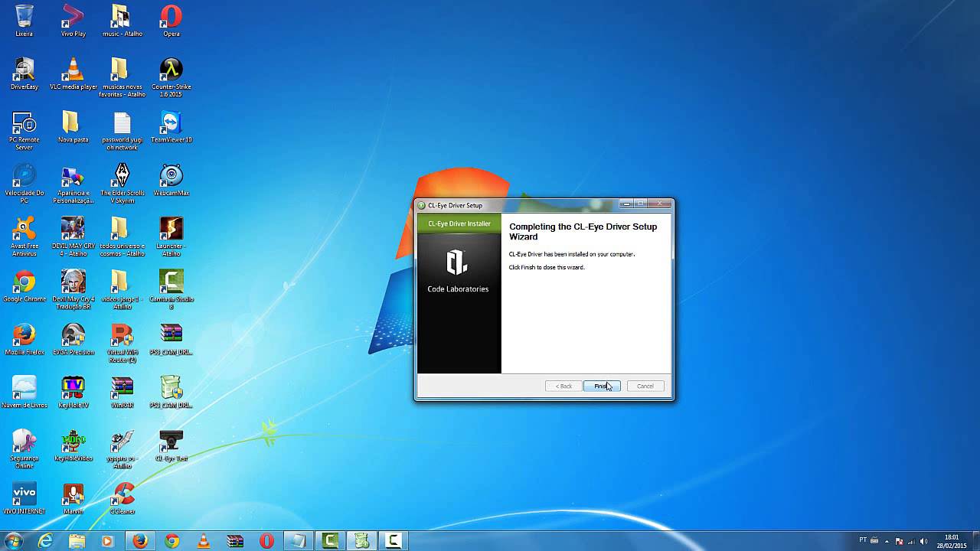Click Finish in the CL-Eye Driver Setup wizard
The height and width of the screenshot is (551, 980).
602,386
